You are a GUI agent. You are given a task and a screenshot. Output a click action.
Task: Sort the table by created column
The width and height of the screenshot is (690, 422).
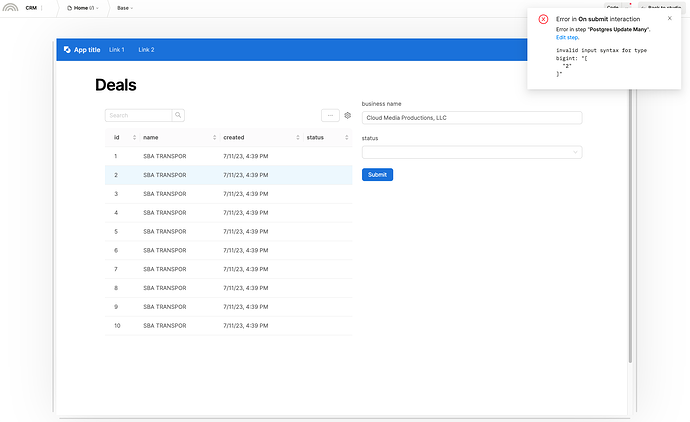pyautogui.click(x=296, y=137)
